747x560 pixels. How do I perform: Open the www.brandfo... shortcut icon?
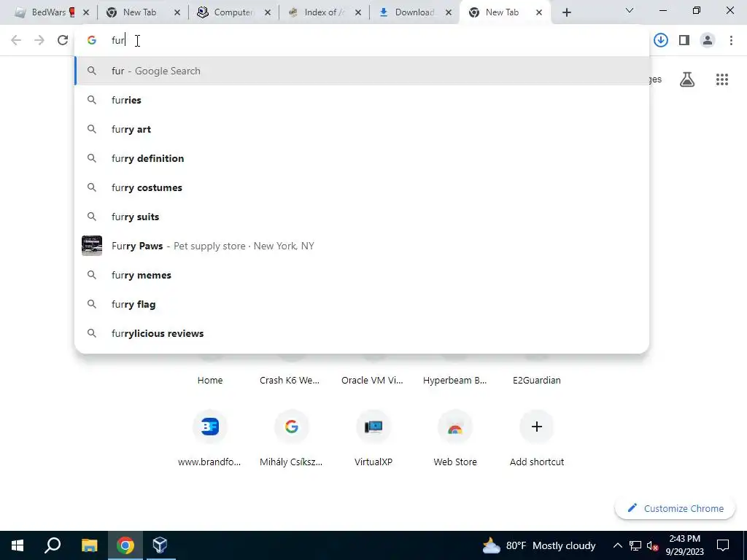tap(209, 426)
